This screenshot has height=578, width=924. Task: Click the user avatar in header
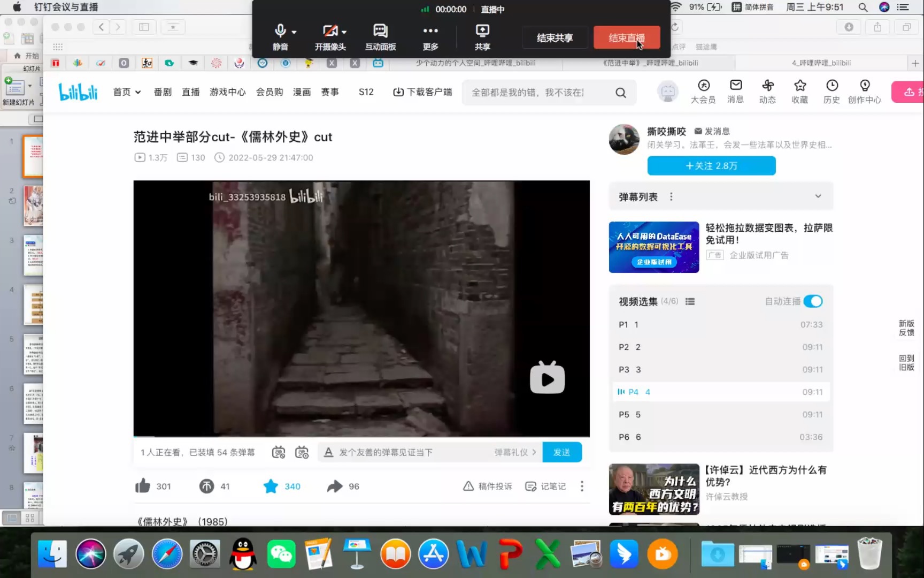(x=668, y=92)
